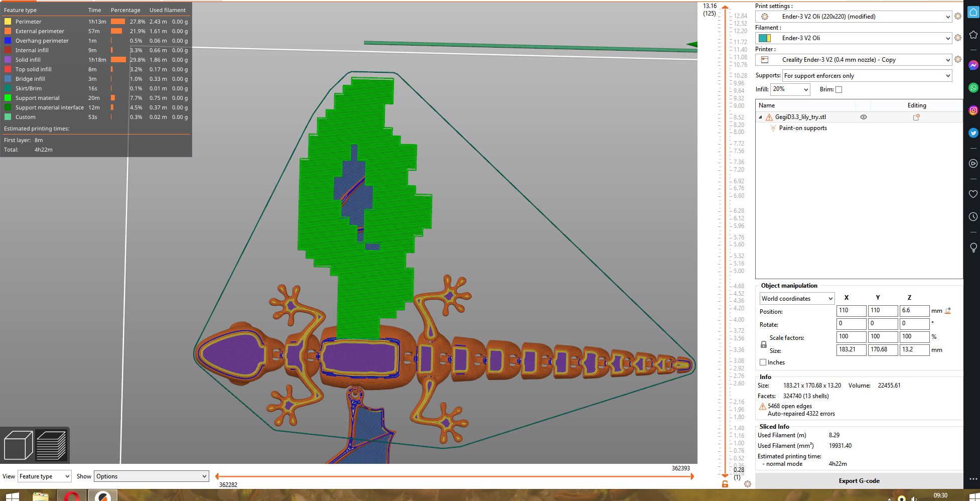Check the Inches checkbox
980x501 pixels.
763,362
